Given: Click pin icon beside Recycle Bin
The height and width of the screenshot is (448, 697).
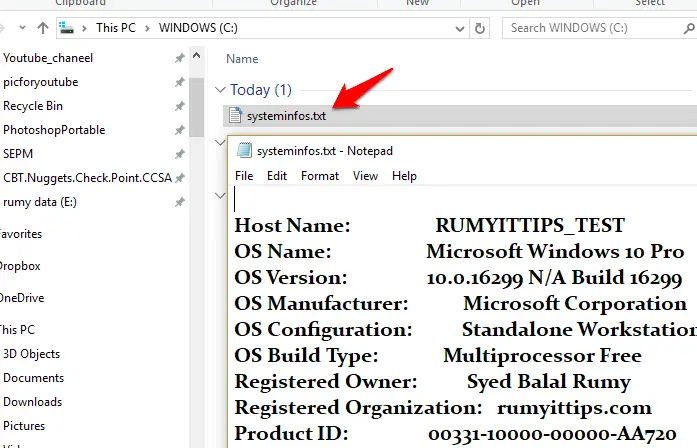Looking at the screenshot, I should pyautogui.click(x=179, y=106).
